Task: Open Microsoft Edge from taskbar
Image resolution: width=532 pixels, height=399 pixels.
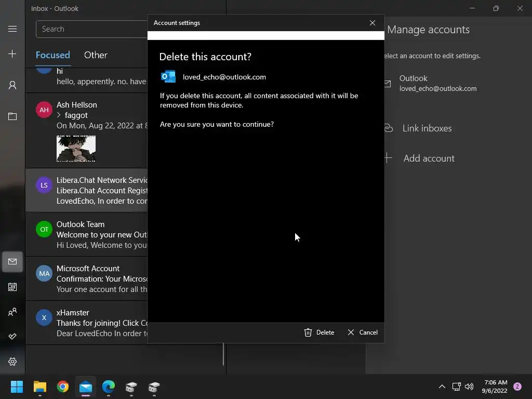Action: click(x=109, y=387)
